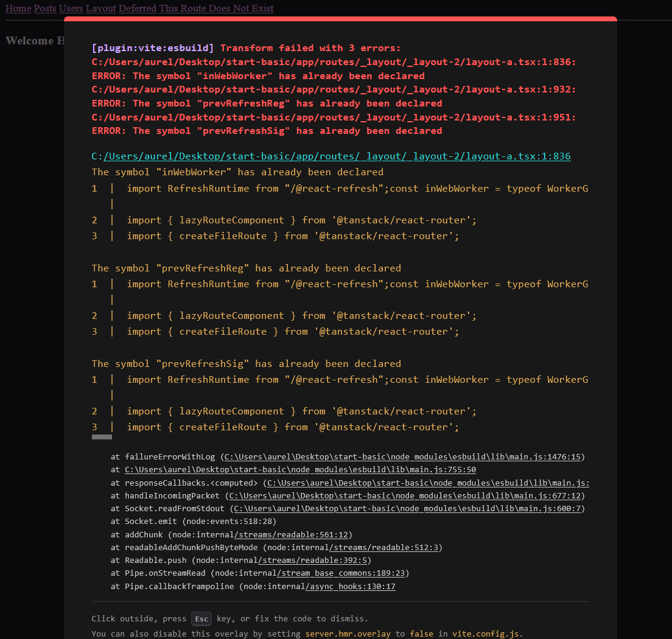Open streams/readable:512:3 stack link
Viewport: 672px width, 639px height.
pyautogui.click(x=384, y=548)
